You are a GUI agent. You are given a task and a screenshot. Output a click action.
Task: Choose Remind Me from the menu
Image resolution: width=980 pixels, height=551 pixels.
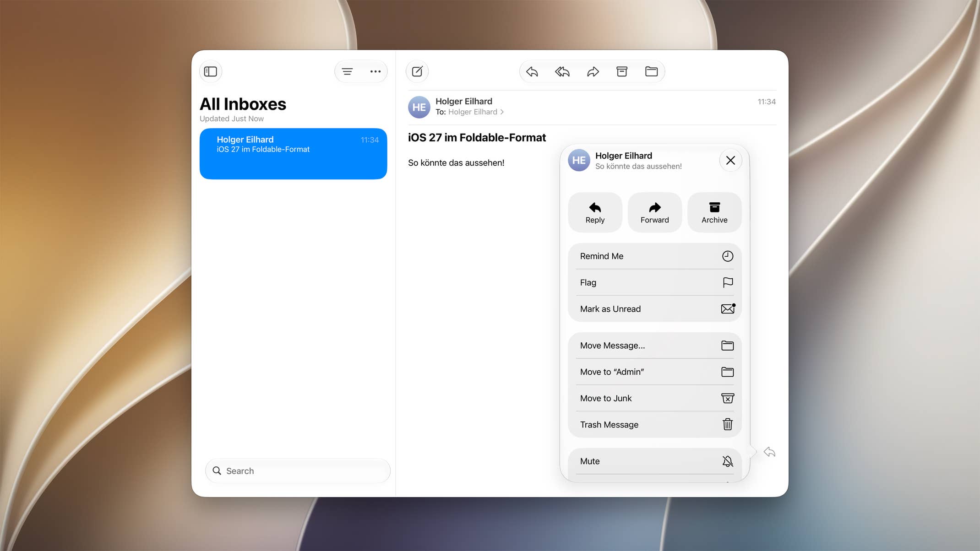pos(654,256)
